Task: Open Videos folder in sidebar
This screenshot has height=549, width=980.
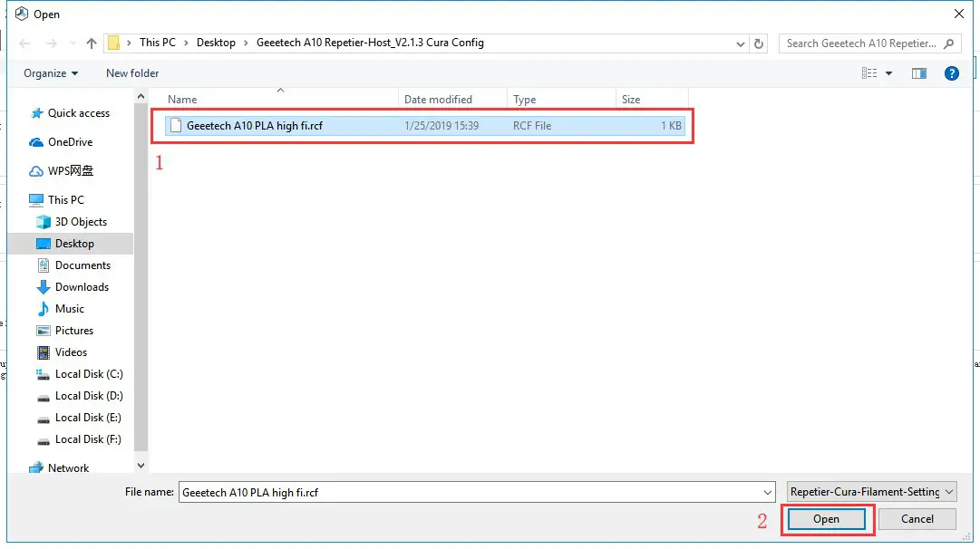Action: click(x=62, y=352)
